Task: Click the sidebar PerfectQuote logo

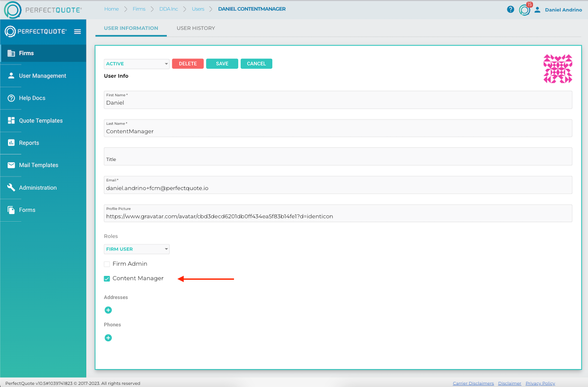Action: coord(36,31)
